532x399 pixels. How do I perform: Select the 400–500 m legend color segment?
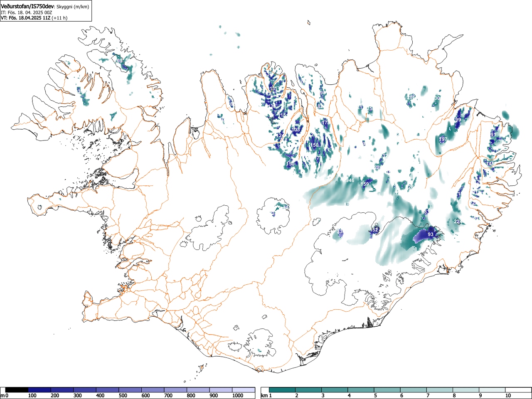tap(108, 390)
